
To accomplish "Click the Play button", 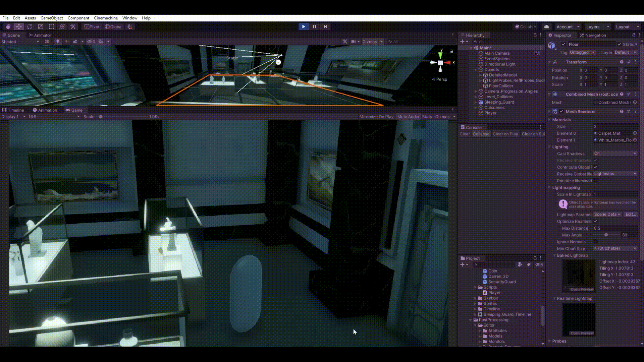I will coord(304,27).
